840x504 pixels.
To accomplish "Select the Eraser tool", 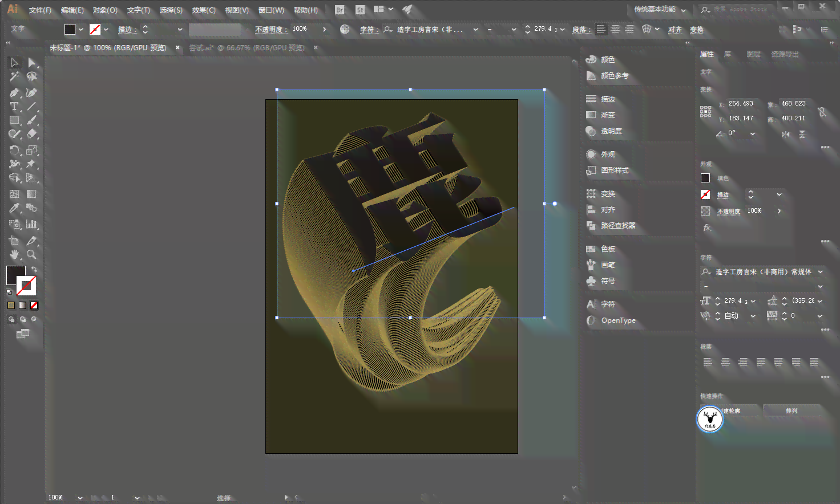I will 32,135.
